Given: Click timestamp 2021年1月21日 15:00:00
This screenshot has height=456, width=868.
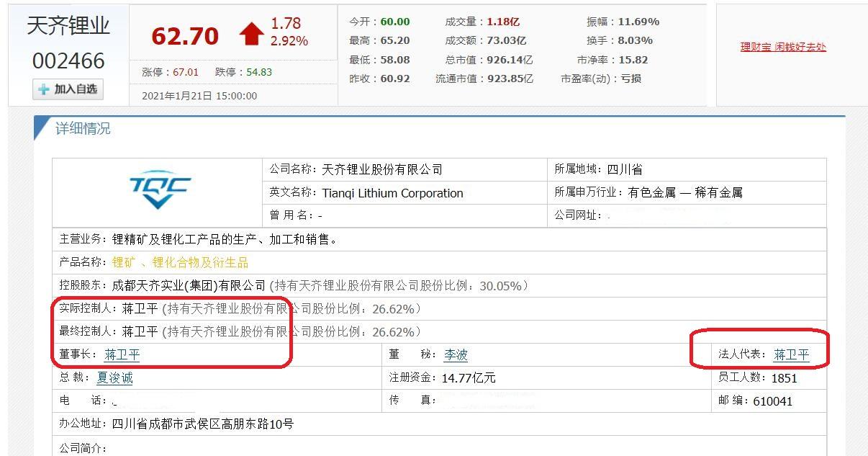Looking at the screenshot, I should [199, 96].
